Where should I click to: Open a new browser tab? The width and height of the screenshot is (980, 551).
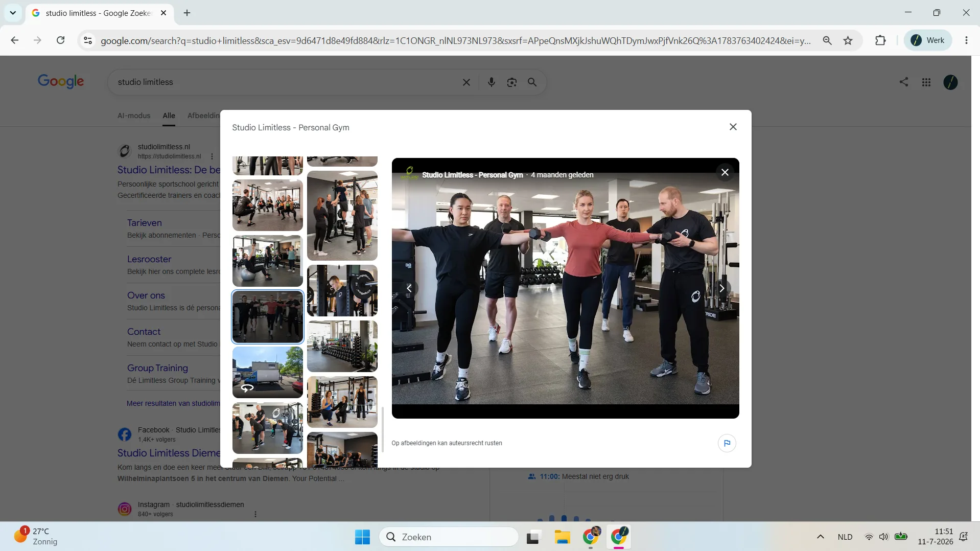pyautogui.click(x=187, y=13)
